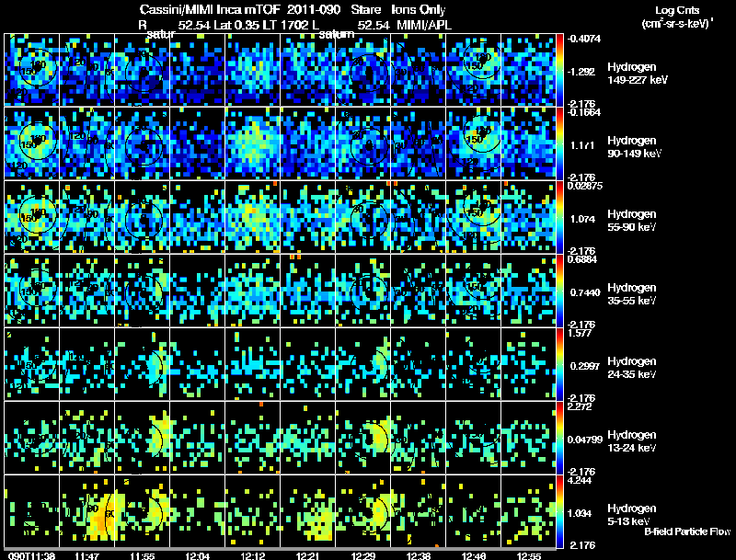Image resolution: width=736 pixels, height=560 pixels.
Task: Select the 'Hydrogen 13-24 keV' label
Action: coord(632,441)
